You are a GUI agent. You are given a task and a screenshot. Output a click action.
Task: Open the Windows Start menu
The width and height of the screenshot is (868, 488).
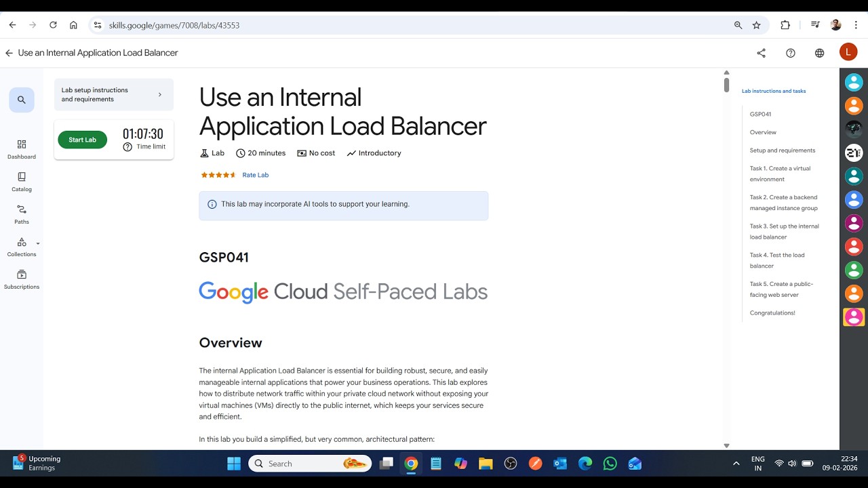(x=234, y=464)
